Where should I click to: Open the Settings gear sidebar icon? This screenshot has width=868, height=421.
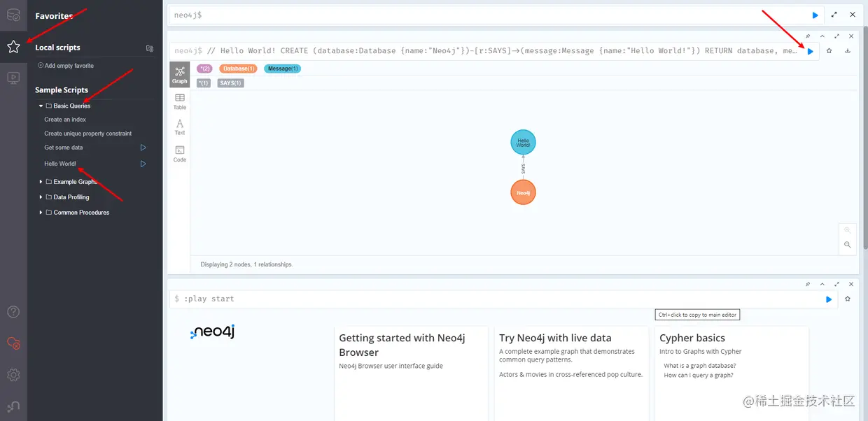pyautogui.click(x=13, y=375)
